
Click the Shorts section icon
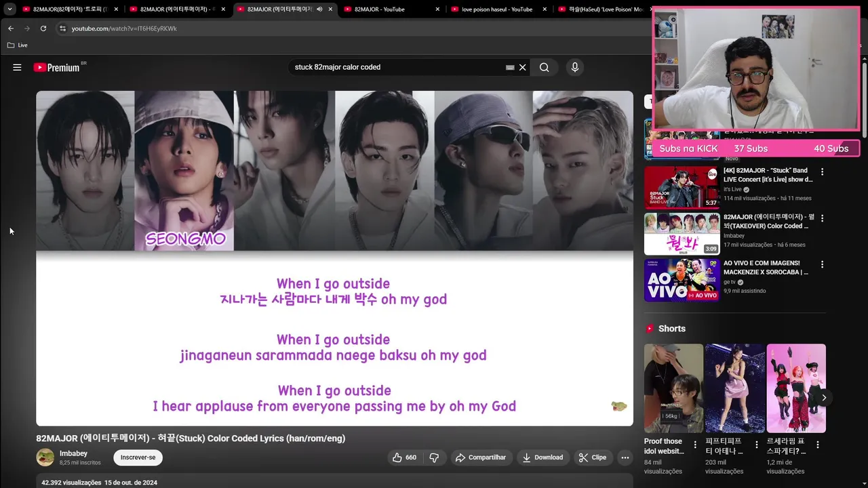(649, 329)
